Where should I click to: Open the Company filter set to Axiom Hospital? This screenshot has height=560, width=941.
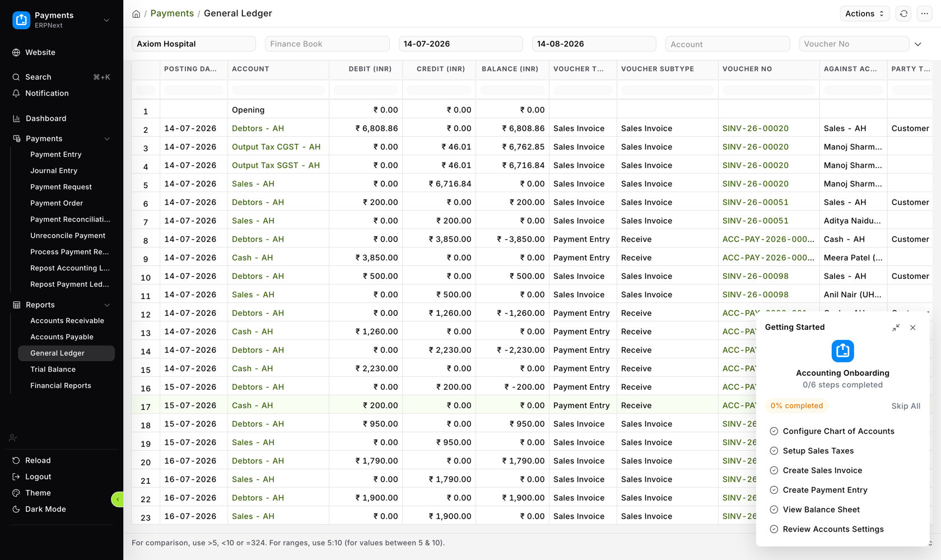pyautogui.click(x=194, y=44)
